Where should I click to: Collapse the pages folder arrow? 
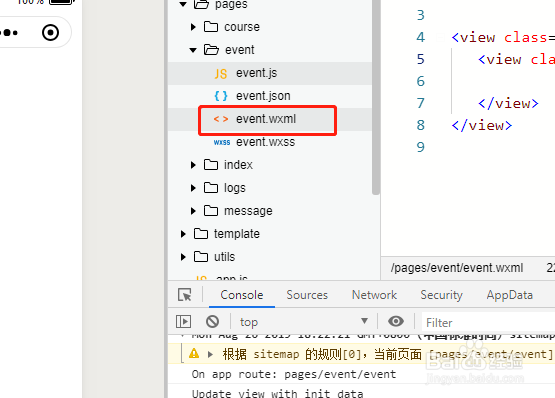(x=183, y=4)
